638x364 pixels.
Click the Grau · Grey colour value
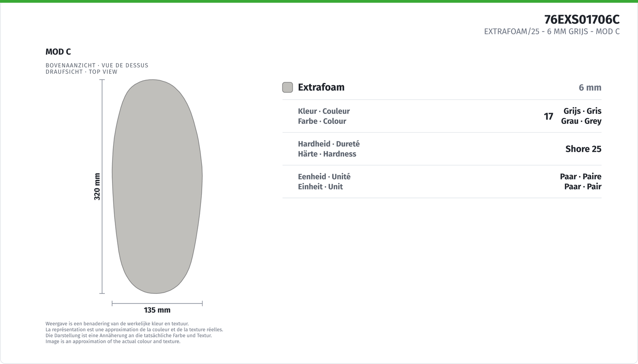581,121
